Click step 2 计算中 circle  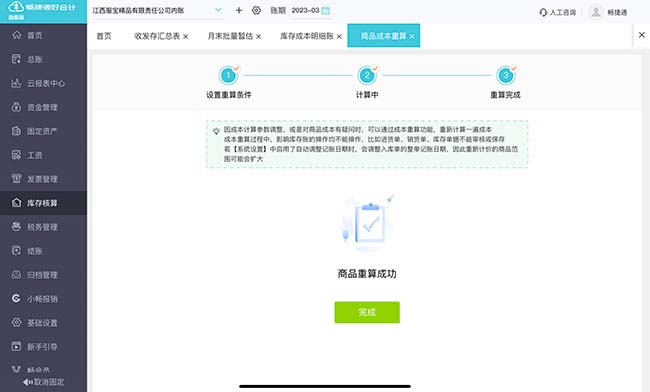pos(366,75)
